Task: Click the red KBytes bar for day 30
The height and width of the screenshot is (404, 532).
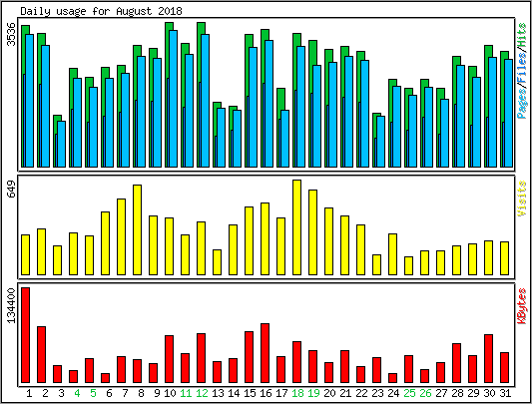Action: pyautogui.click(x=488, y=358)
